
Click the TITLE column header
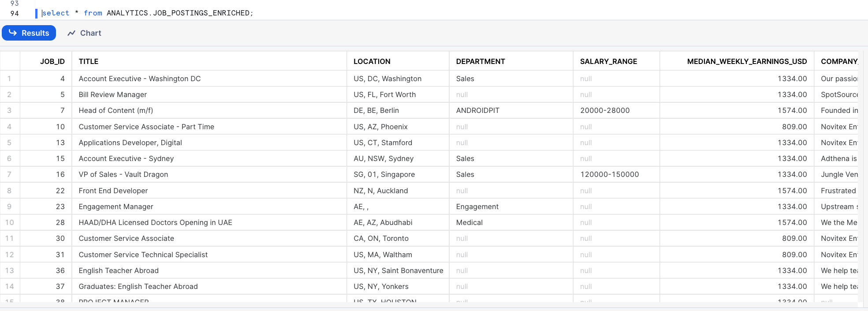[x=89, y=61]
